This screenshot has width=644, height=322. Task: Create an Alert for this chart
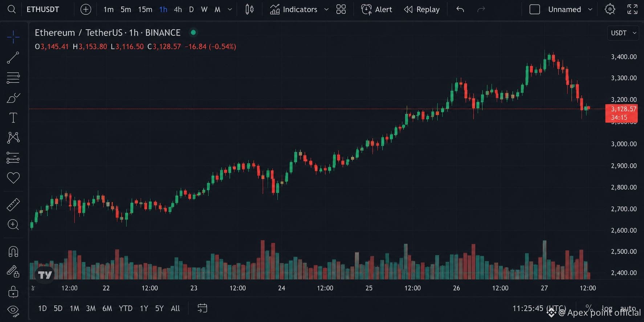coord(376,9)
